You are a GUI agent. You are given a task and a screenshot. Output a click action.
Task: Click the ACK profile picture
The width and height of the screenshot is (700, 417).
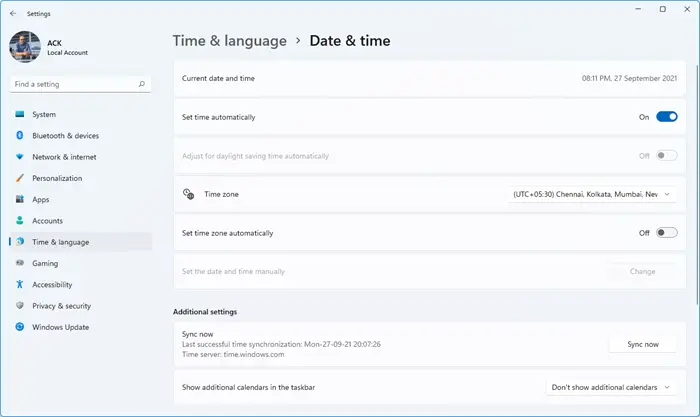(25, 47)
